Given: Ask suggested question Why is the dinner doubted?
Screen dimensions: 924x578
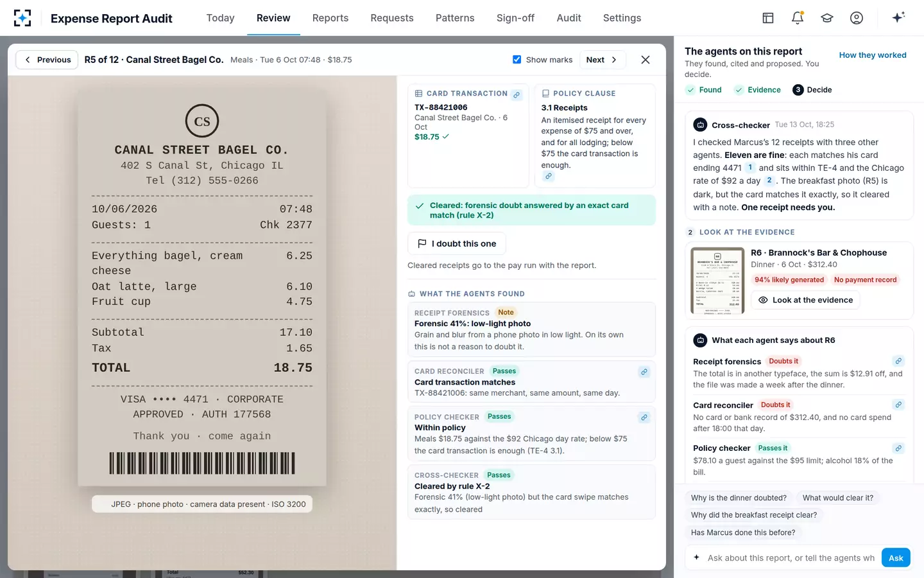Looking at the screenshot, I should [739, 498].
